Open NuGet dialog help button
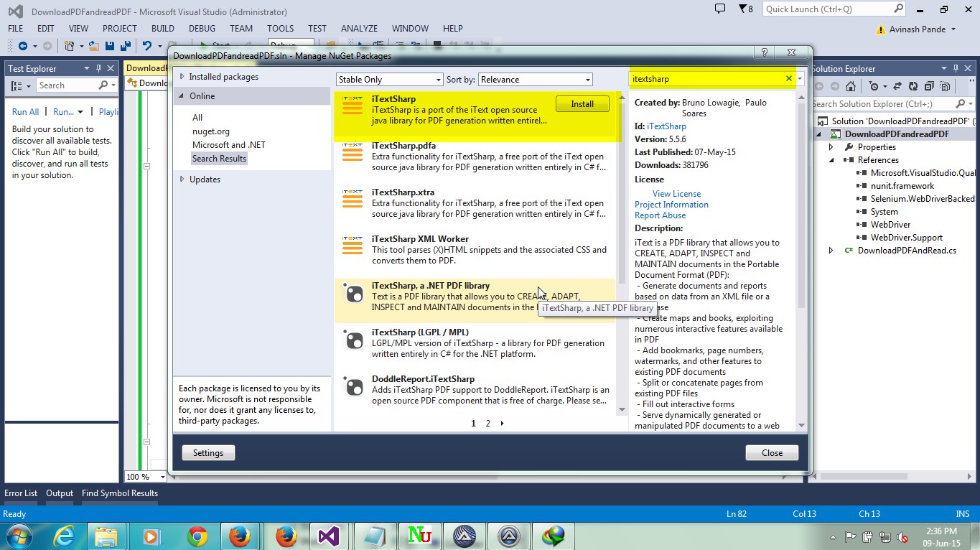Viewport: 980px width, 550px height. pos(765,53)
